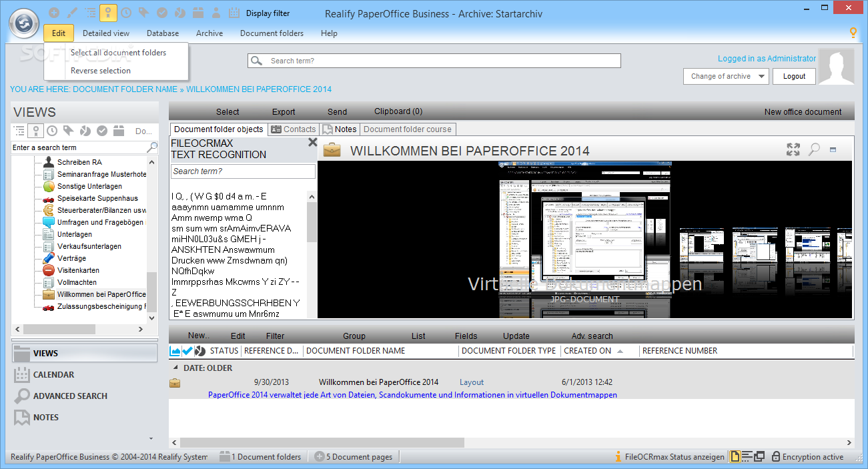Open the Help menu
The width and height of the screenshot is (868, 469).
click(329, 33)
